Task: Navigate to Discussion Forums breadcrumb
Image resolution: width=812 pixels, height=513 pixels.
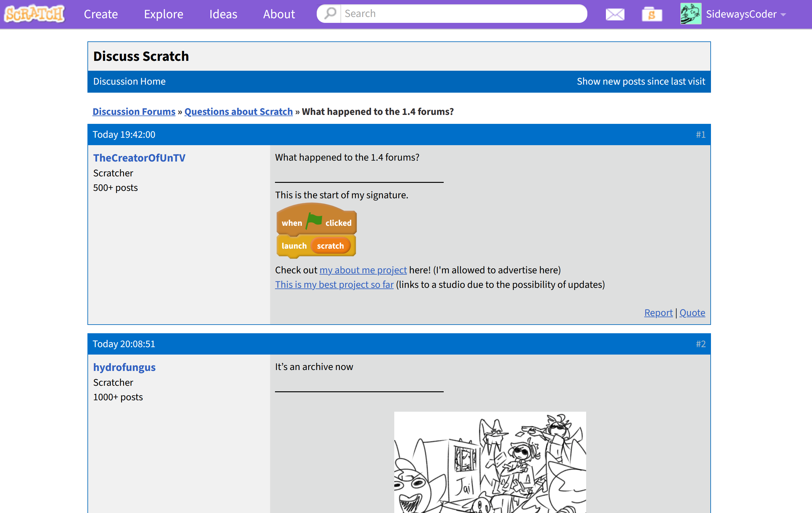Action: pyautogui.click(x=133, y=111)
